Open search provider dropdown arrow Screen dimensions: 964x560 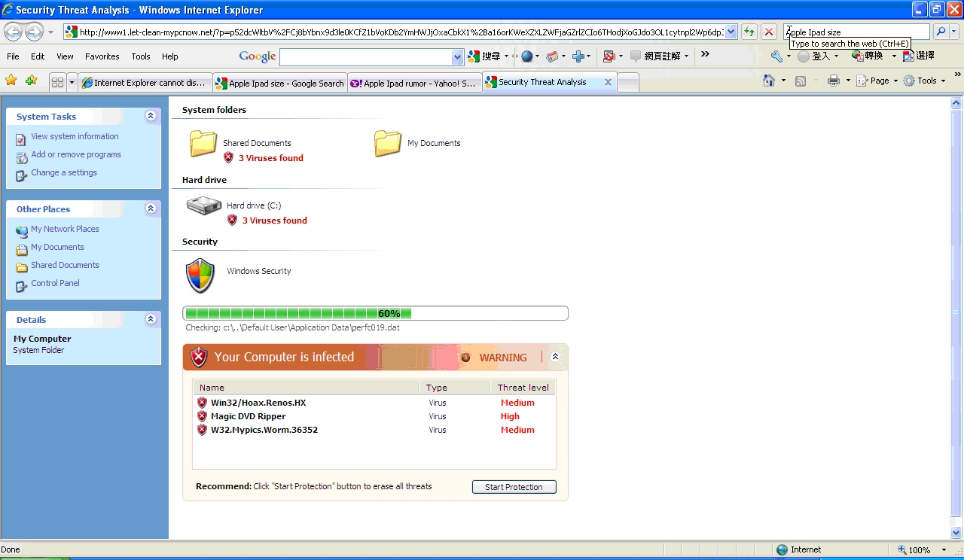pos(955,32)
